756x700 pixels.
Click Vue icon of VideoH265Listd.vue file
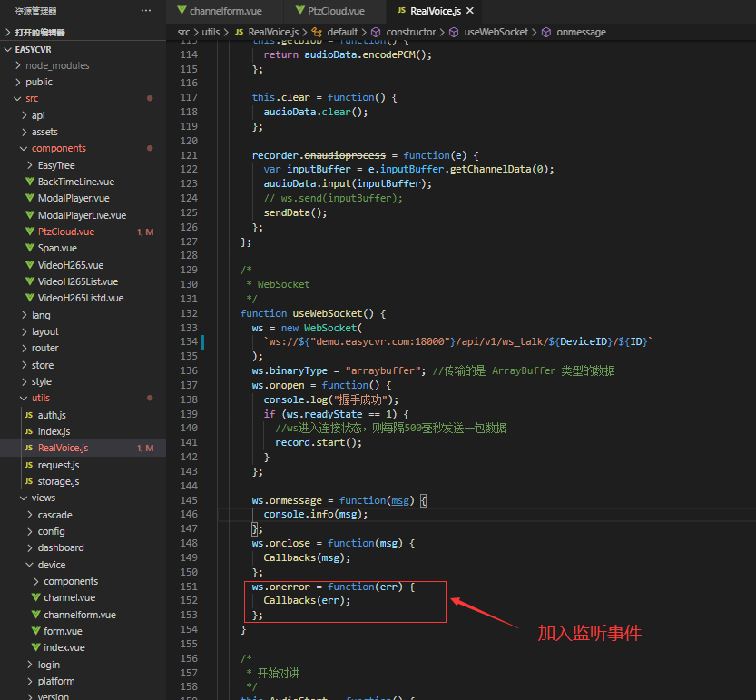30,298
